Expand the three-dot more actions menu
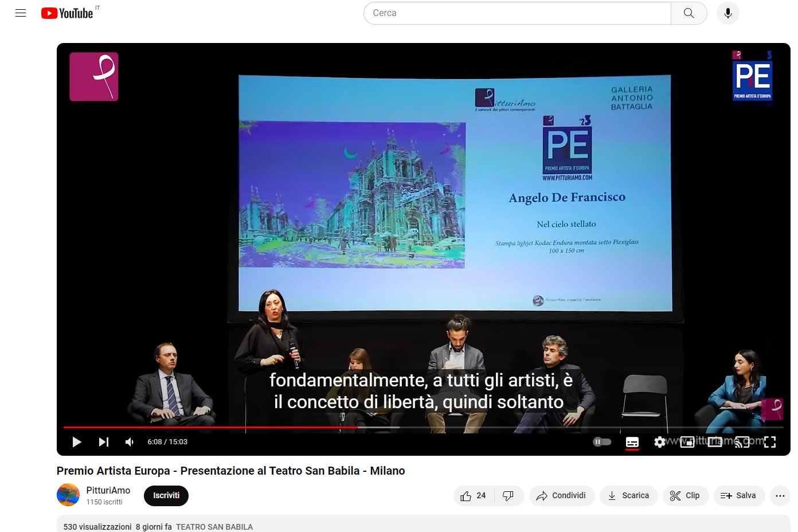Screen dimensions: 798x532 click(x=780, y=496)
